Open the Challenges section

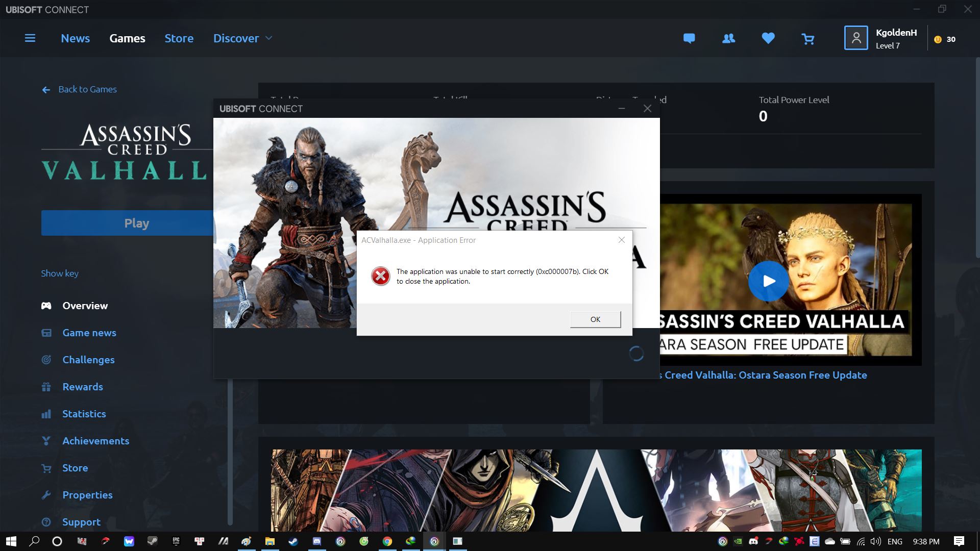pyautogui.click(x=88, y=360)
